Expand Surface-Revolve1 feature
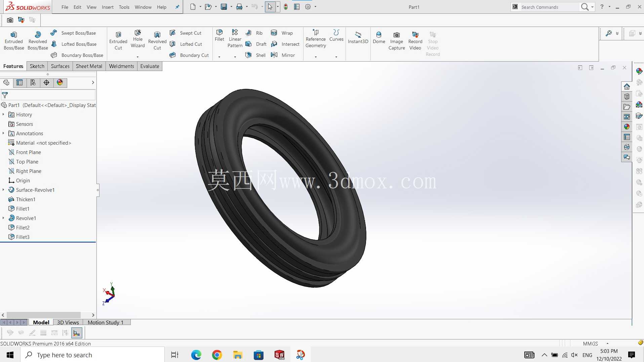 coord(3,190)
